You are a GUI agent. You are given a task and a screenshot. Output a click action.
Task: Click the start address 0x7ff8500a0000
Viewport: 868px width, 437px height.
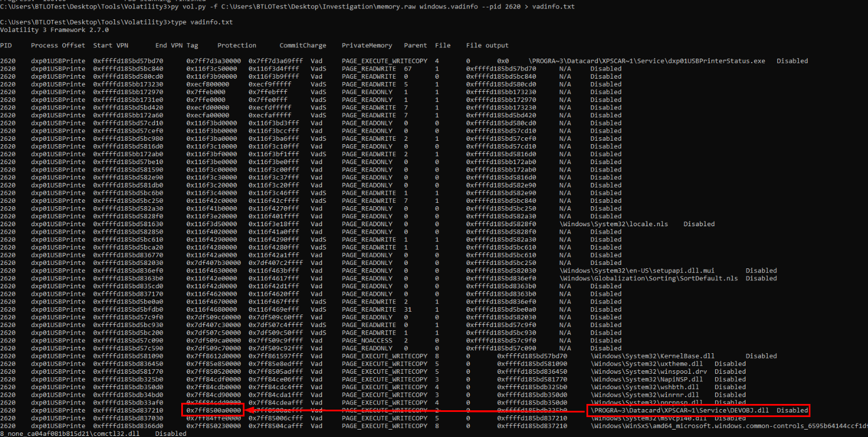click(x=213, y=410)
